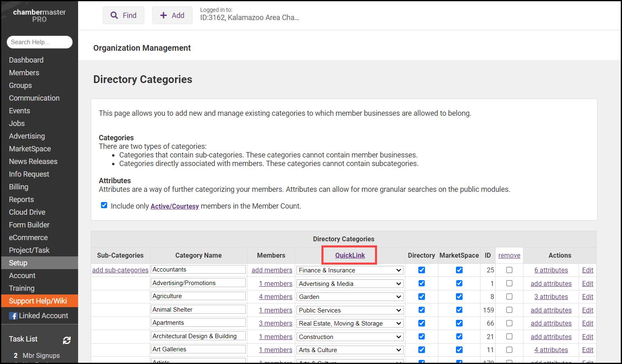Viewport: 622px width, 364px height.
Task: Click the Add plus icon
Action: point(164,16)
